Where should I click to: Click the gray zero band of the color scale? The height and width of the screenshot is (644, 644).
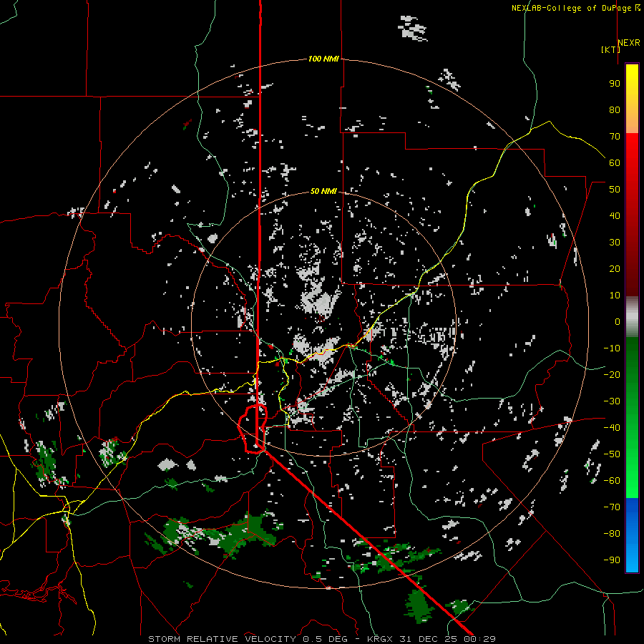coord(632,316)
